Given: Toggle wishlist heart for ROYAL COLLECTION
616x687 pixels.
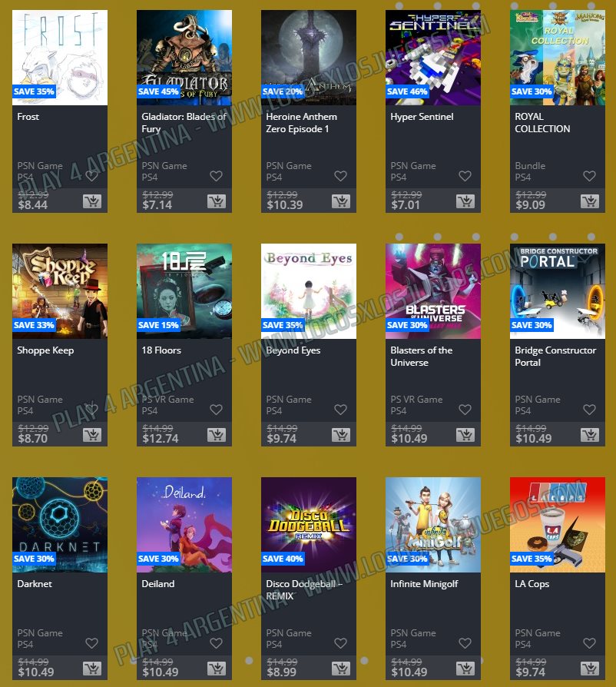Looking at the screenshot, I should pyautogui.click(x=589, y=176).
